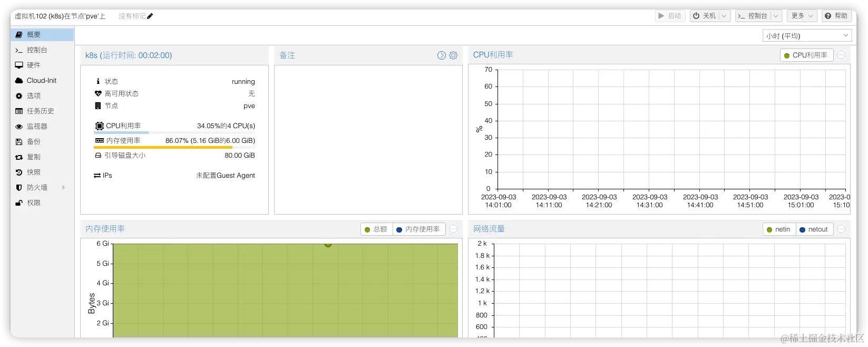Open the 硬件 hardware section
This screenshot has width=868, height=347.
[42, 65]
